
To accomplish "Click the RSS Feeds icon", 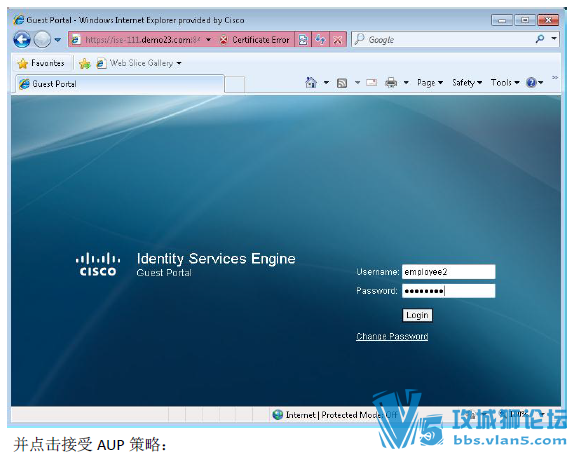I will [342, 83].
